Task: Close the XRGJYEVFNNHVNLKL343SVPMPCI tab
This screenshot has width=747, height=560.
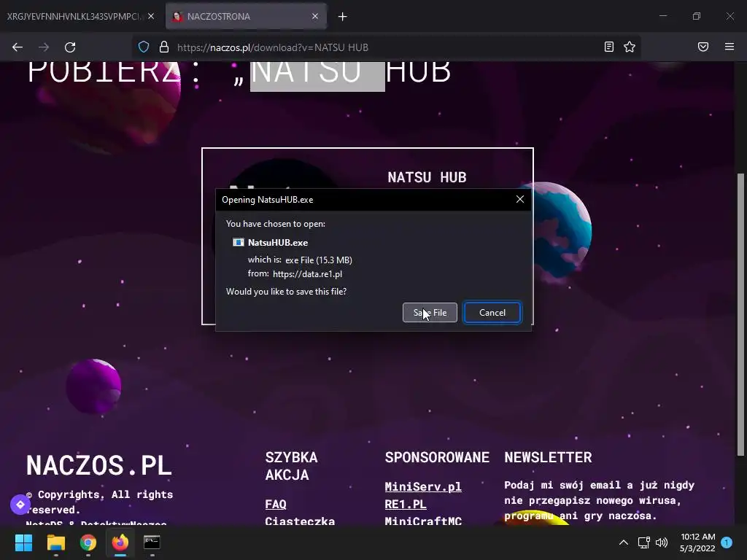Action: point(151,16)
